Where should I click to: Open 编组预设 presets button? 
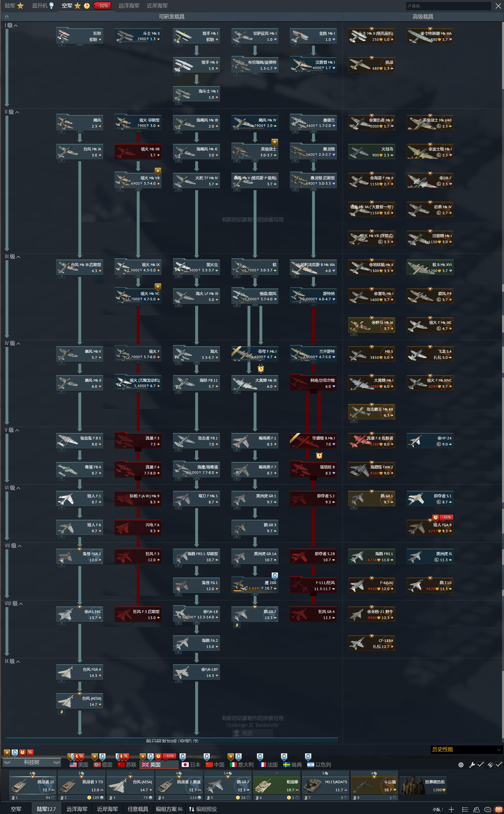point(203,809)
